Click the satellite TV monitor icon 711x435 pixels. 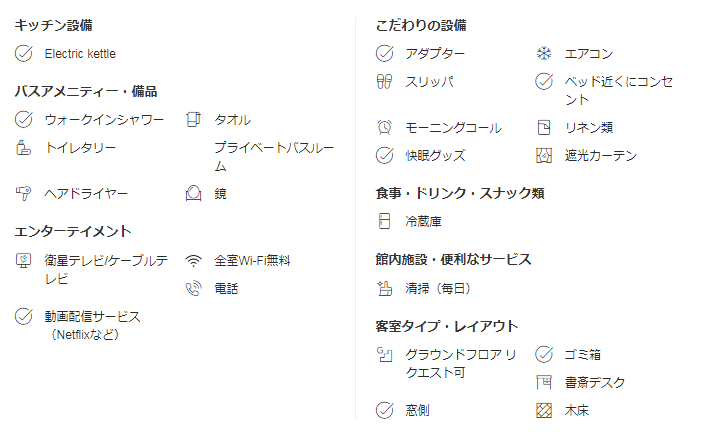click(24, 261)
